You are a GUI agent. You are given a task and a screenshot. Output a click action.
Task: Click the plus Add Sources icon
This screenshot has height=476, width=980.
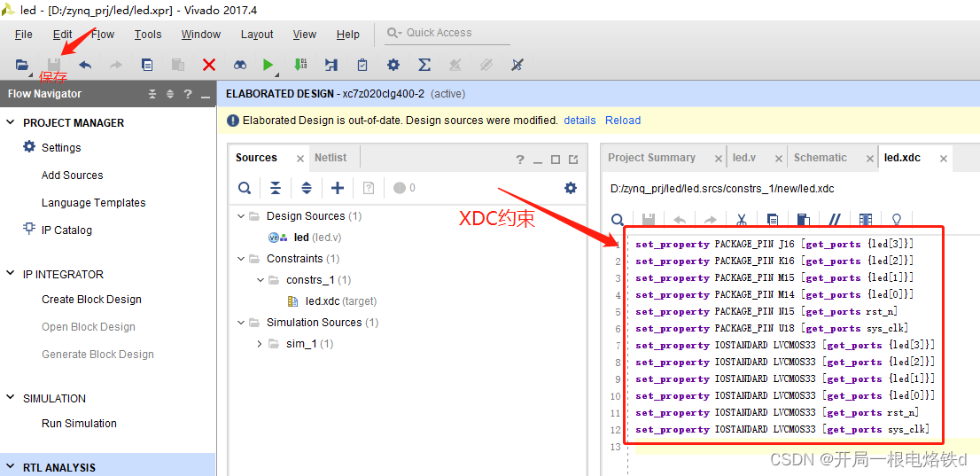(338, 188)
